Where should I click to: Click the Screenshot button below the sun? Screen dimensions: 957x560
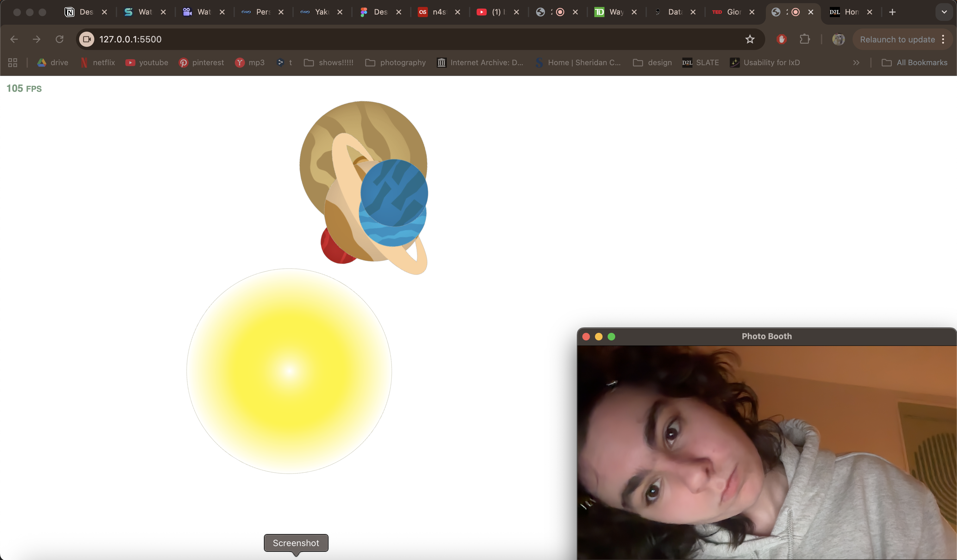(x=296, y=543)
